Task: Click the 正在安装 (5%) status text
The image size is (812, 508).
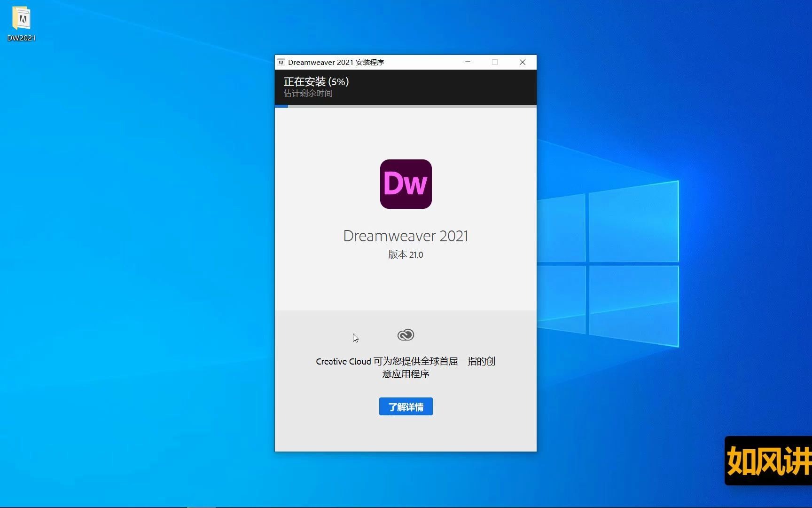Action: click(x=316, y=81)
